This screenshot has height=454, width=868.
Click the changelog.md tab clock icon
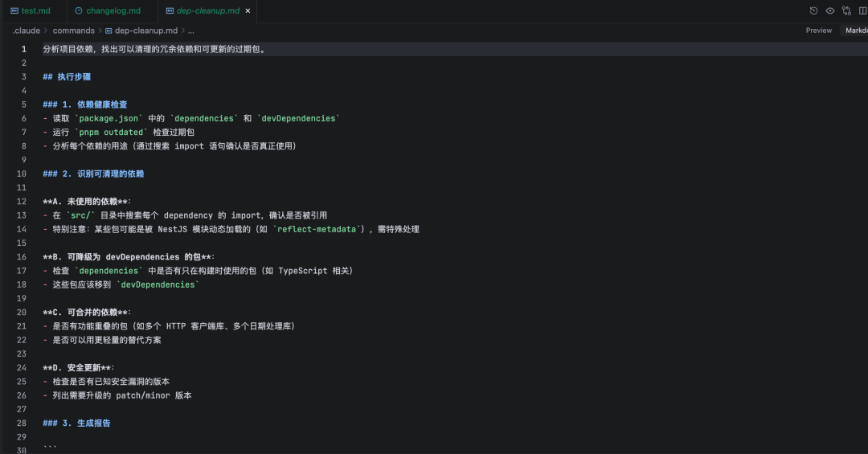[x=79, y=10]
